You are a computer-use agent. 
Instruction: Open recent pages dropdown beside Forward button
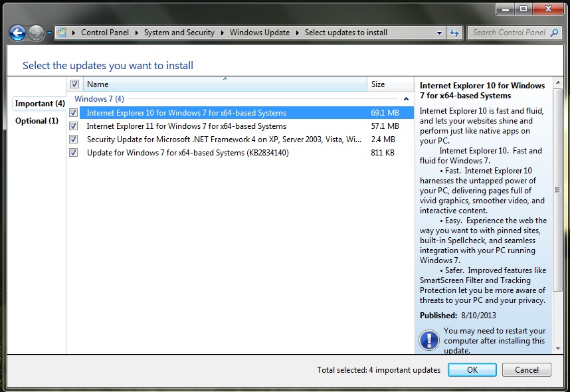[49, 33]
